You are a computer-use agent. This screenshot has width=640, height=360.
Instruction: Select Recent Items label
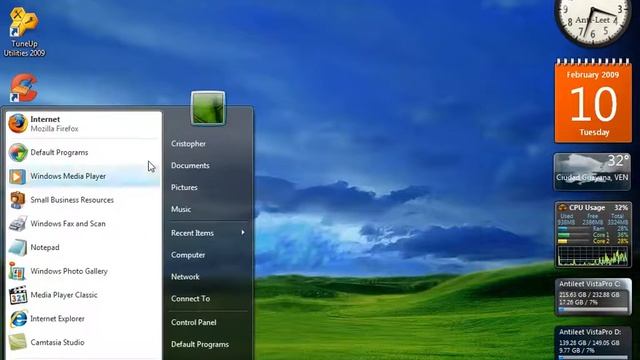[192, 233]
